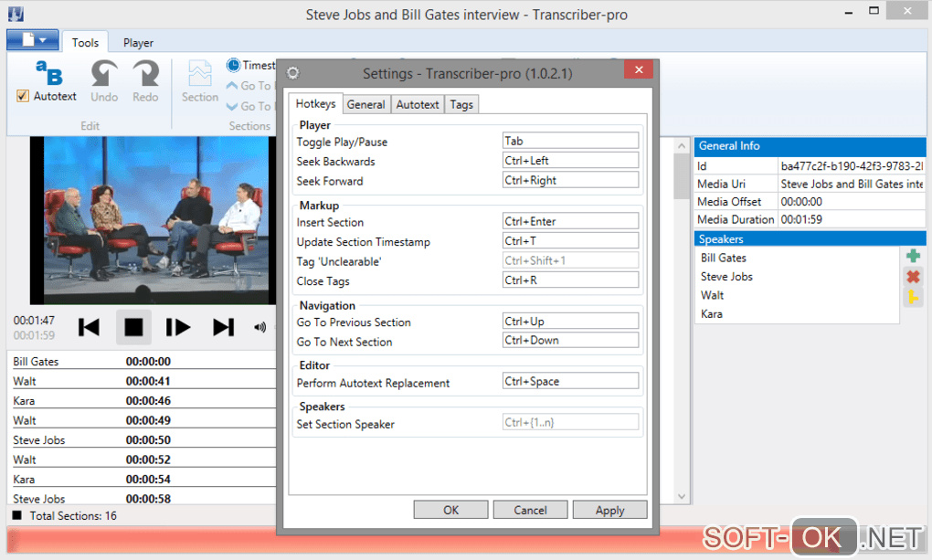The width and height of the screenshot is (932, 560).
Task: Skip to previous track button in player
Action: coord(90,327)
